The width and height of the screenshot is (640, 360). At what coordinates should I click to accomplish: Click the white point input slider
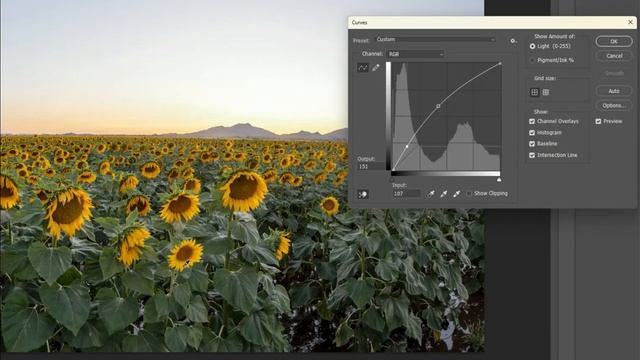499,179
